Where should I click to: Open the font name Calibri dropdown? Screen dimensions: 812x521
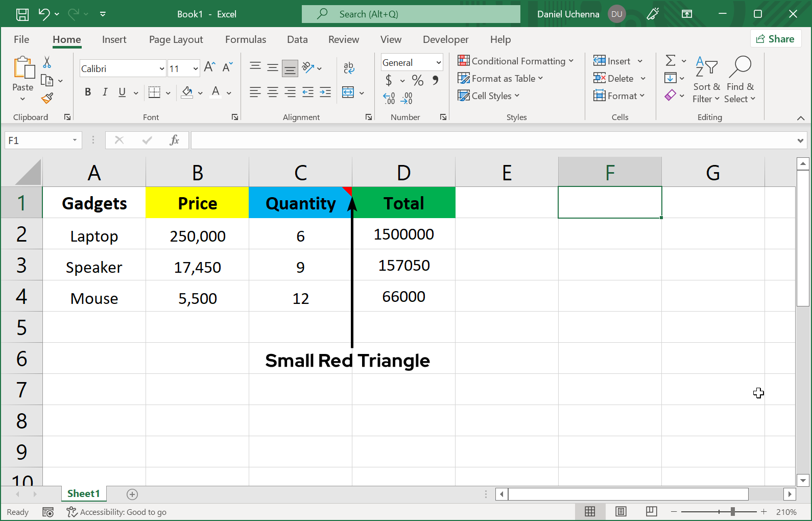(x=162, y=68)
